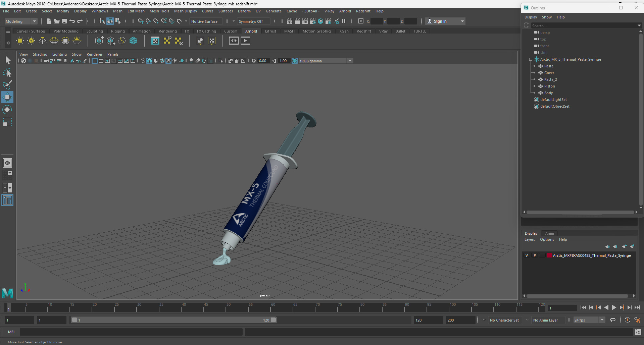Toggle wireframe on shaded in viewport
Screen dimensions: 644x345
coord(162,61)
